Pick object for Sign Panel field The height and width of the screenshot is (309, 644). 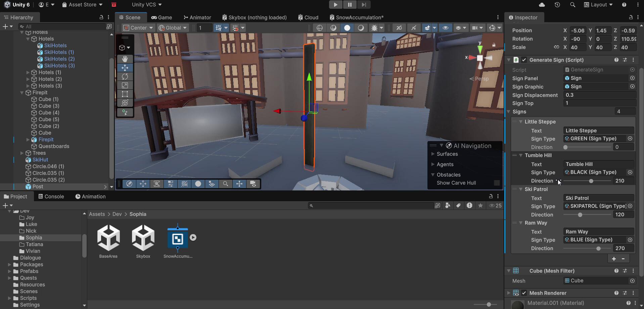pyautogui.click(x=632, y=78)
